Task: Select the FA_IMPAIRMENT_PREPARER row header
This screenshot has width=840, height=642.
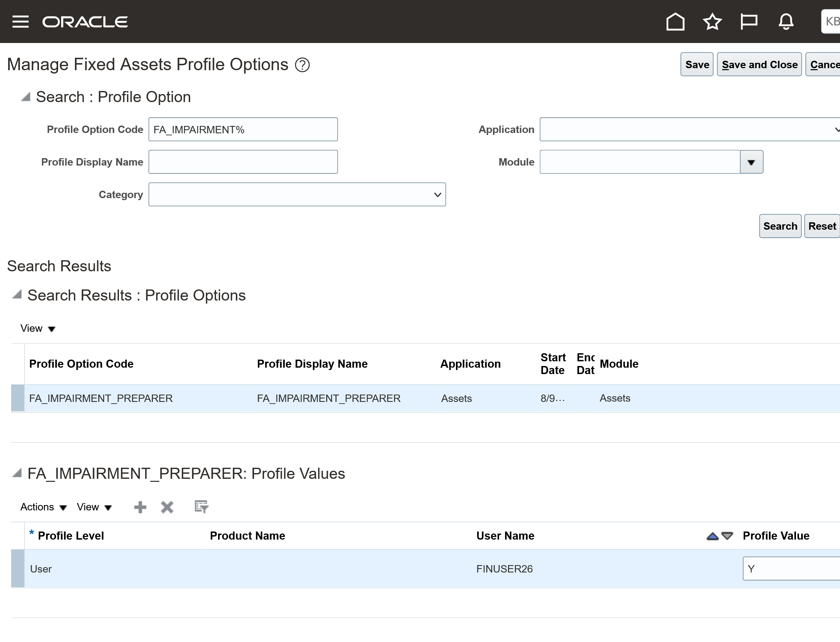Action: (x=17, y=398)
